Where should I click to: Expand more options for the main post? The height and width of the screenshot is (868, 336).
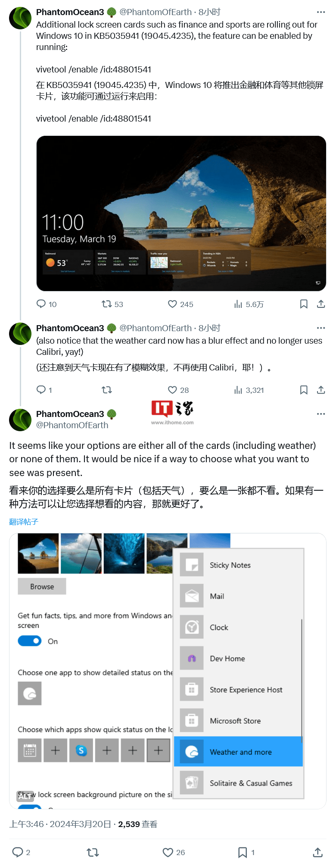click(321, 414)
